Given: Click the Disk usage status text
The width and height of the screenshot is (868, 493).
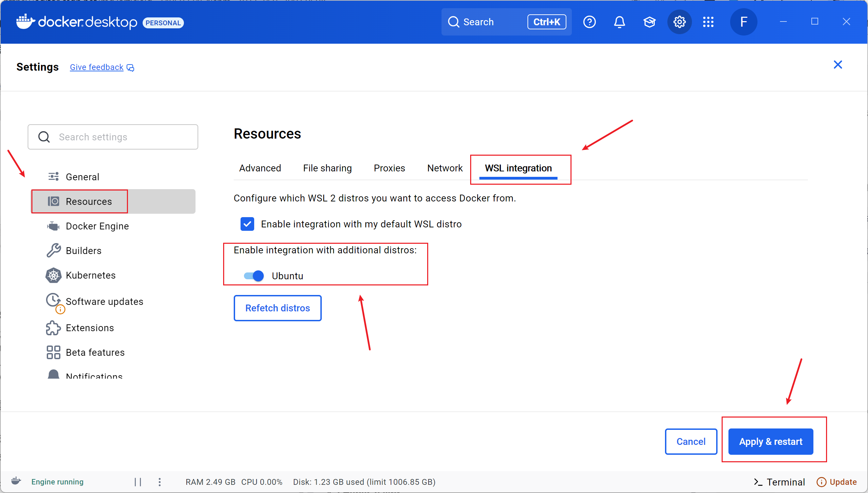Looking at the screenshot, I should [364, 482].
